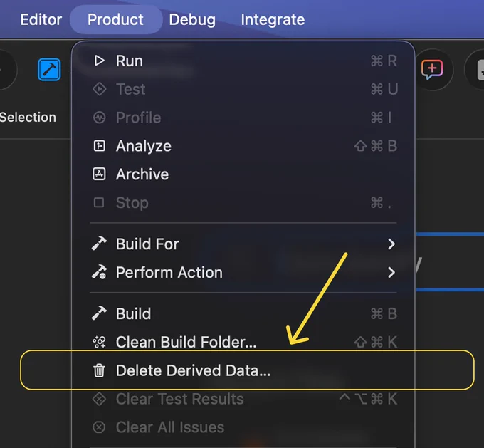Click the Run play triangle icon
484x448 pixels.
point(99,61)
